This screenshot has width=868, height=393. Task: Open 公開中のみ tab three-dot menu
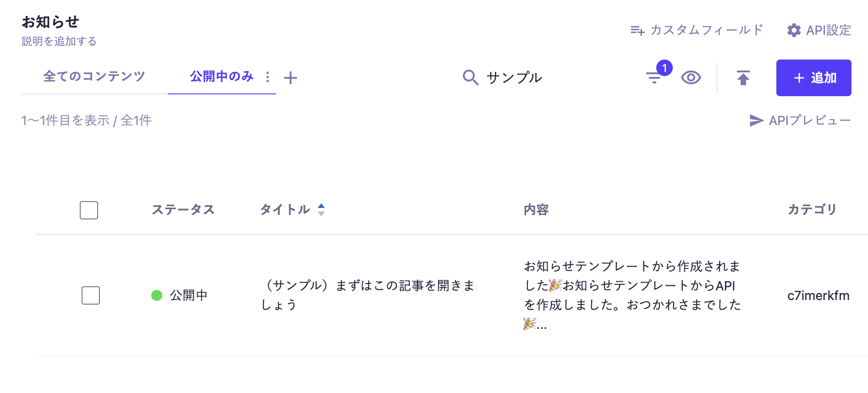268,77
